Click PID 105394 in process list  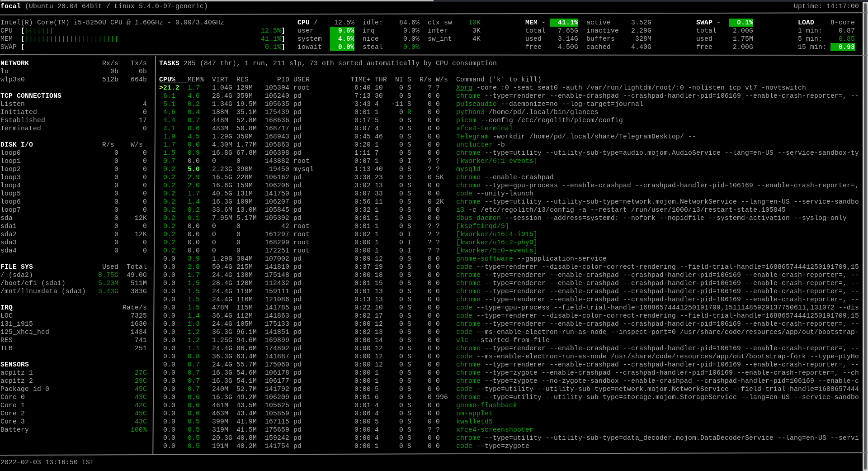click(x=277, y=88)
